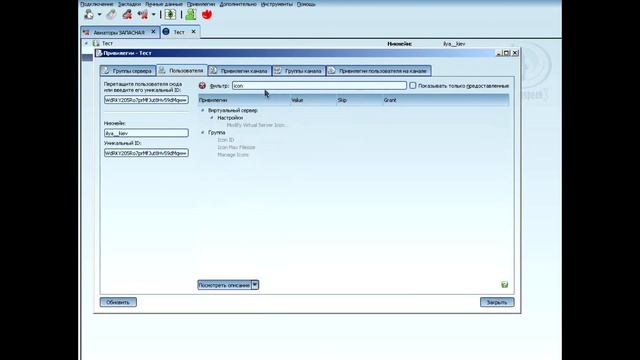Switch to the Группы сервера tab
640x360 pixels.
[128, 71]
